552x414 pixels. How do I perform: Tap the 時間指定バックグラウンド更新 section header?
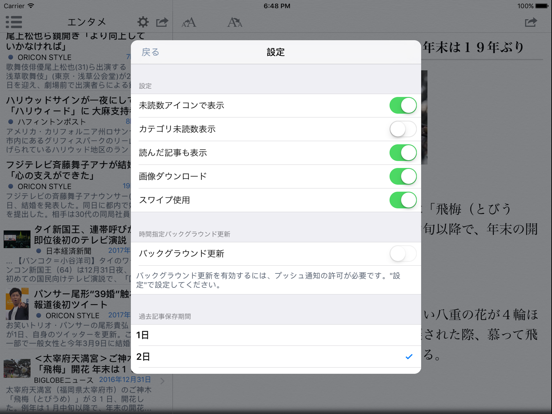(x=184, y=234)
